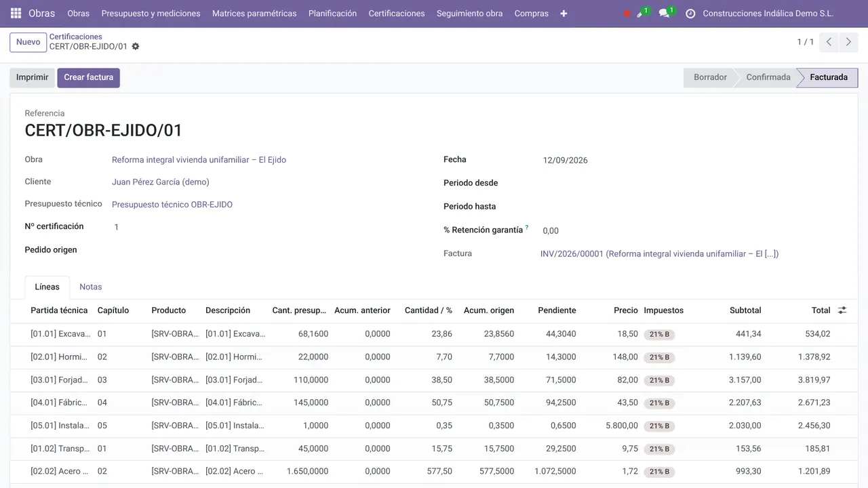
Task: Select the Facturada status stage
Action: click(x=829, y=77)
